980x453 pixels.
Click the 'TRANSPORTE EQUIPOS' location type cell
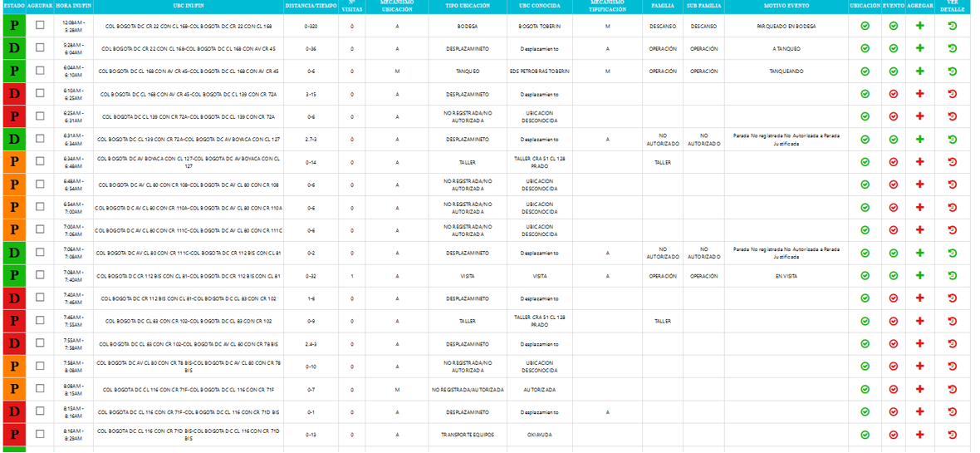[x=468, y=434]
